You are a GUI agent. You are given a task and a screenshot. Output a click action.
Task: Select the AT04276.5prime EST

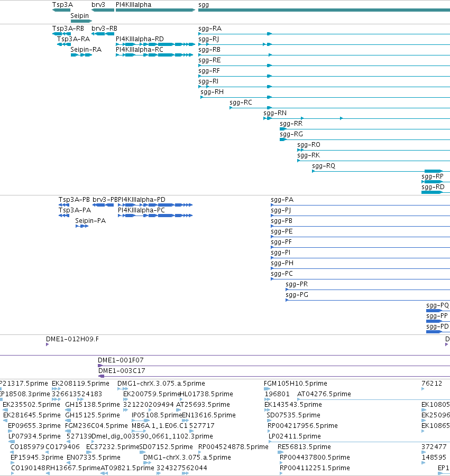(x=373, y=399)
